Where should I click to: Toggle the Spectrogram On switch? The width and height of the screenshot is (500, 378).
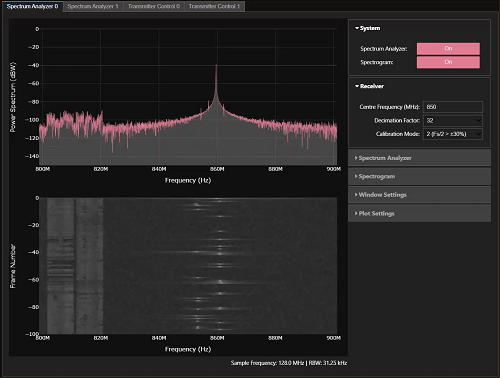click(448, 62)
